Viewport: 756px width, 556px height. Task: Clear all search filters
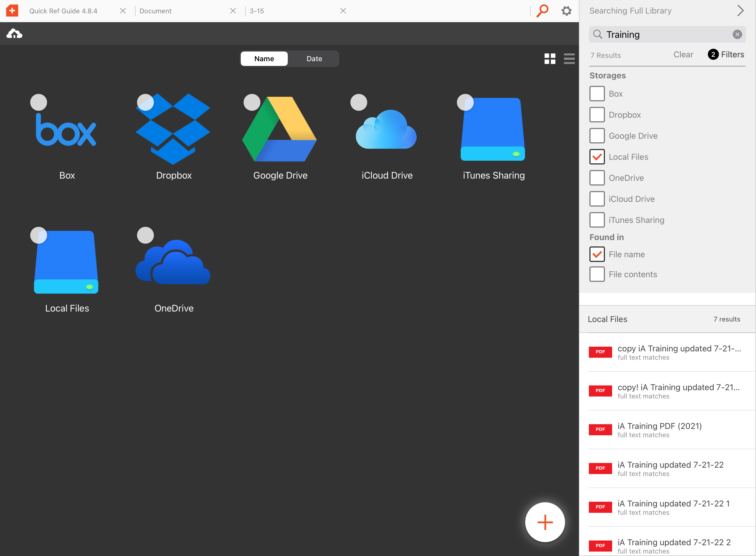click(683, 55)
